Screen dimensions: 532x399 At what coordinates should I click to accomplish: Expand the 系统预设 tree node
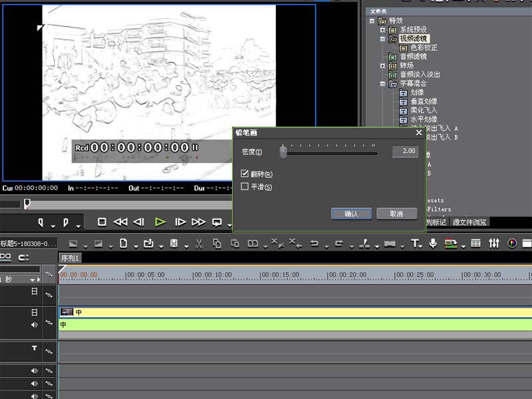(383, 30)
